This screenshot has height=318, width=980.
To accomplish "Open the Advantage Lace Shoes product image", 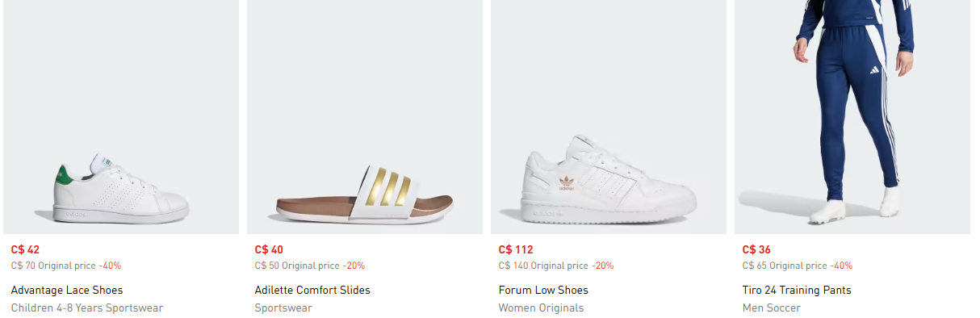I will click(x=121, y=117).
